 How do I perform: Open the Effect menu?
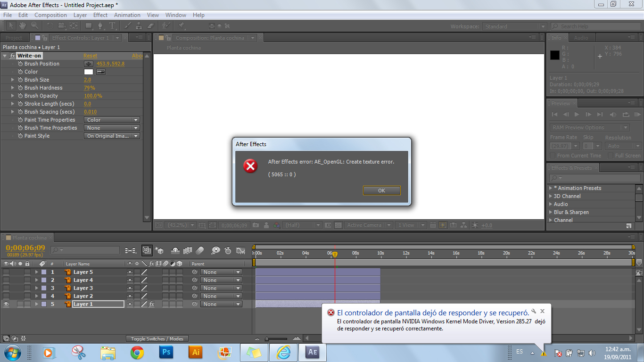[x=100, y=15]
